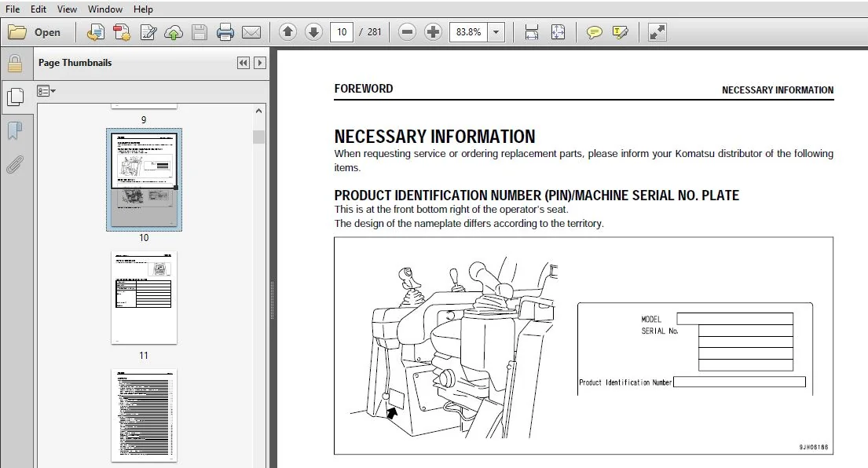Image resolution: width=868 pixels, height=468 pixels.
Task: Open the Help menu
Action: click(143, 9)
